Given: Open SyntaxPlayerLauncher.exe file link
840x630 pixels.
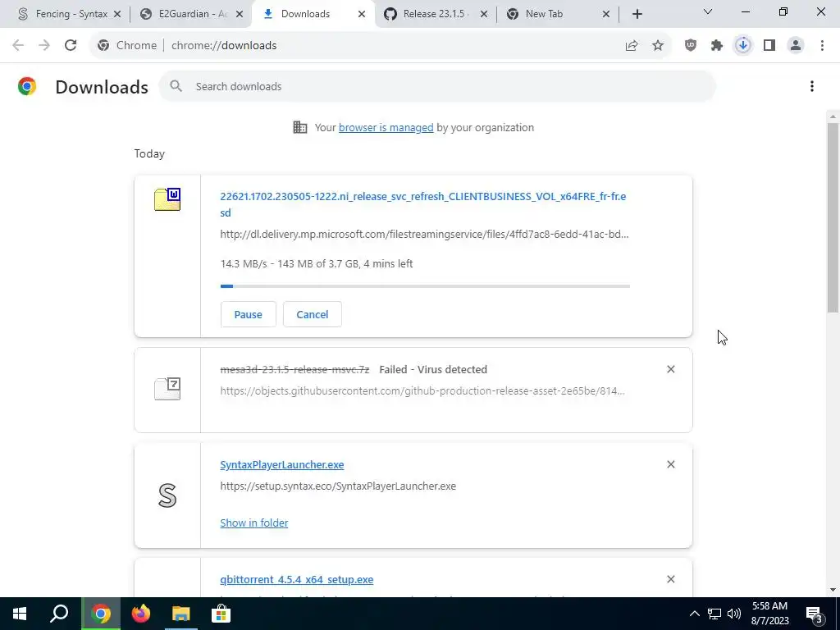Looking at the screenshot, I should point(282,464).
